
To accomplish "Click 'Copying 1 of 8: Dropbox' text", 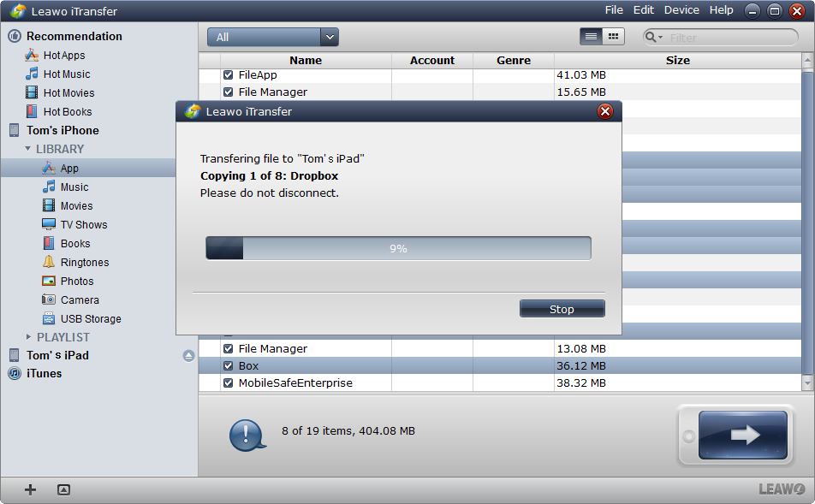I will click(x=269, y=175).
